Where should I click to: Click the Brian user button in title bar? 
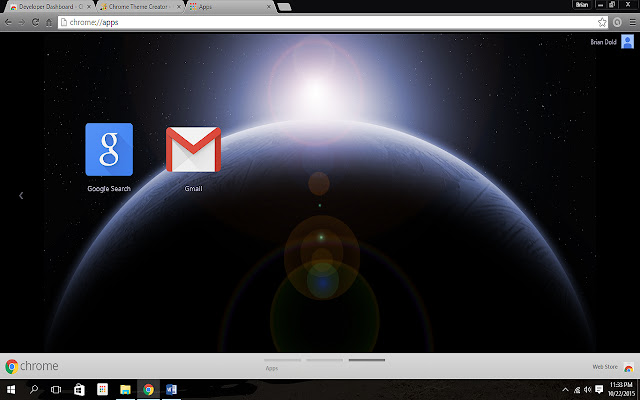[x=582, y=5]
